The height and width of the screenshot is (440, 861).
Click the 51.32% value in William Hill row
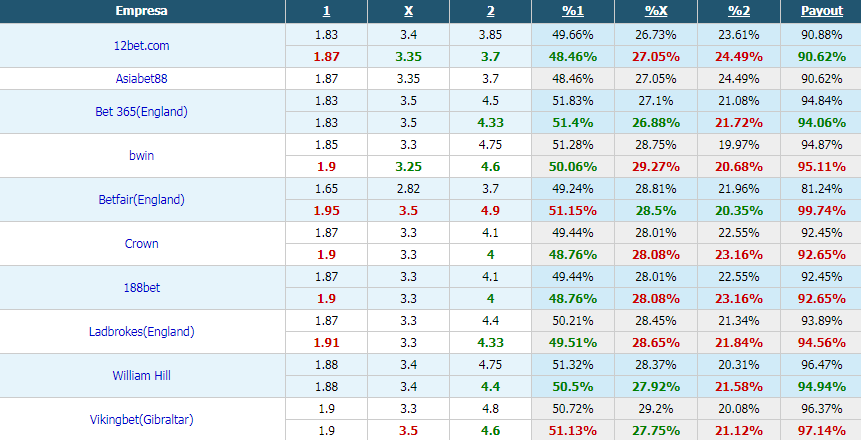point(573,364)
